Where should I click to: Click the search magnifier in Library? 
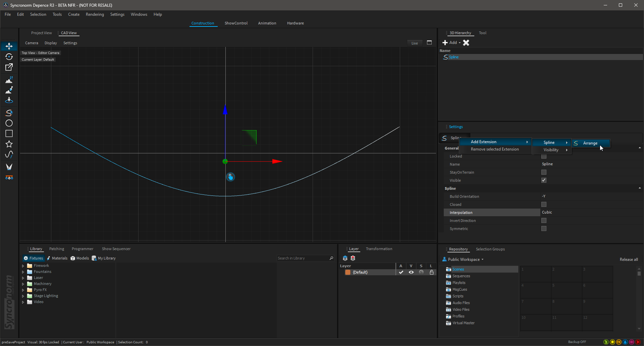(331, 258)
